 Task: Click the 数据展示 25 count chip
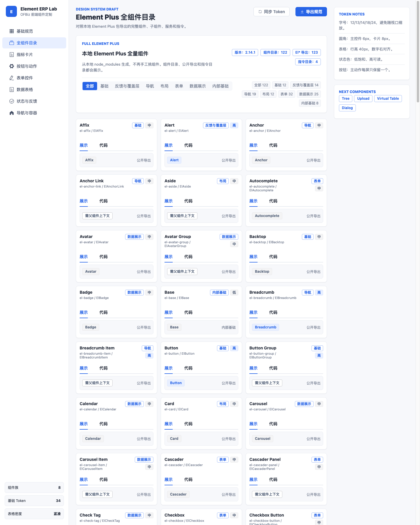point(309,94)
